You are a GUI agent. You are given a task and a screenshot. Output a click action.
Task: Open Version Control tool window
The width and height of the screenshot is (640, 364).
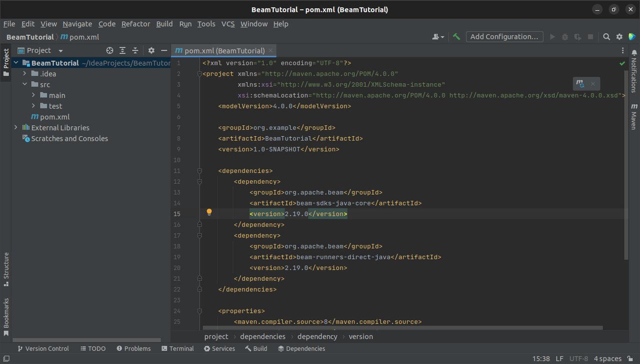43,348
